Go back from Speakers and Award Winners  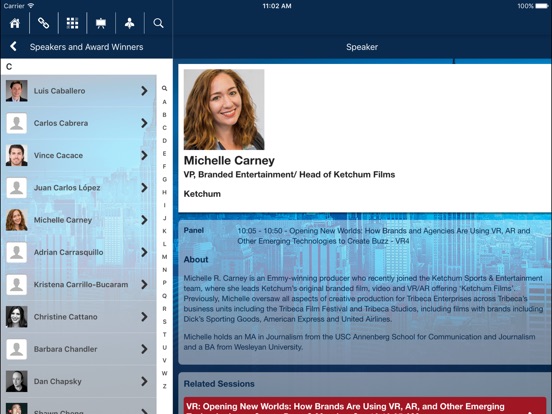[13, 46]
